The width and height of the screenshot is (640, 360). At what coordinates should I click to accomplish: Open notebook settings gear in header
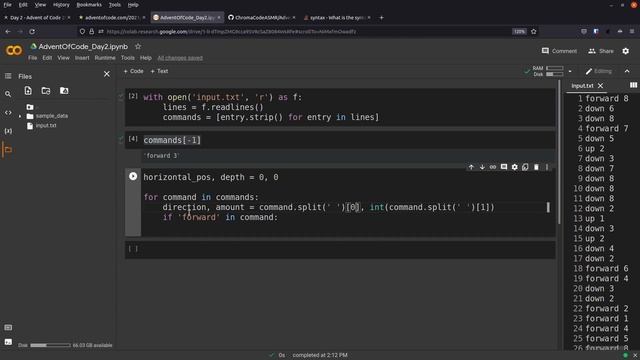point(626,51)
